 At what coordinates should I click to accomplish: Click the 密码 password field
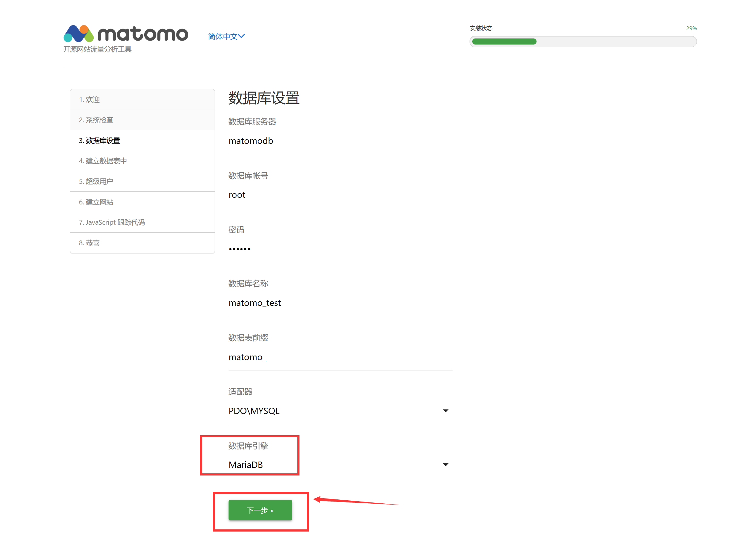340,249
